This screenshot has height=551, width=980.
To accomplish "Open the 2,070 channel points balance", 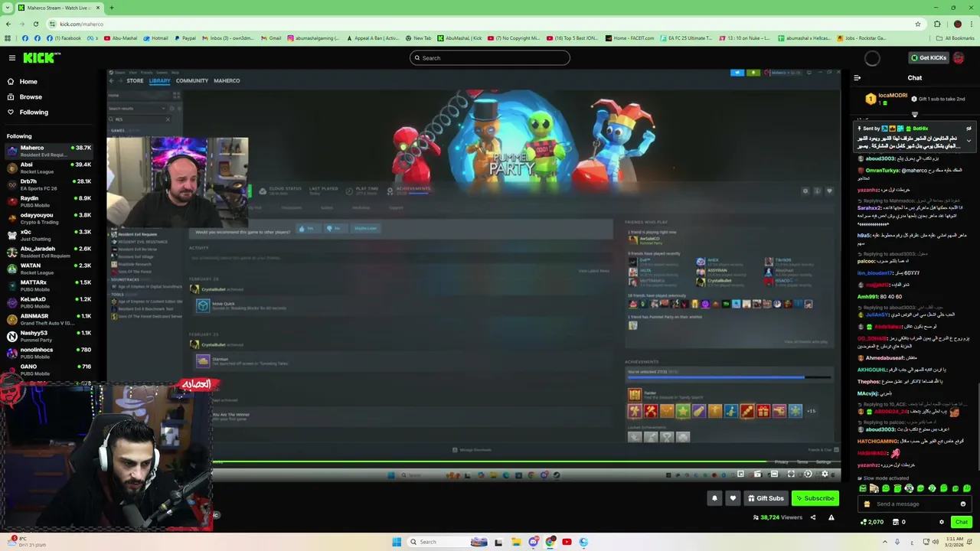I will [872, 522].
